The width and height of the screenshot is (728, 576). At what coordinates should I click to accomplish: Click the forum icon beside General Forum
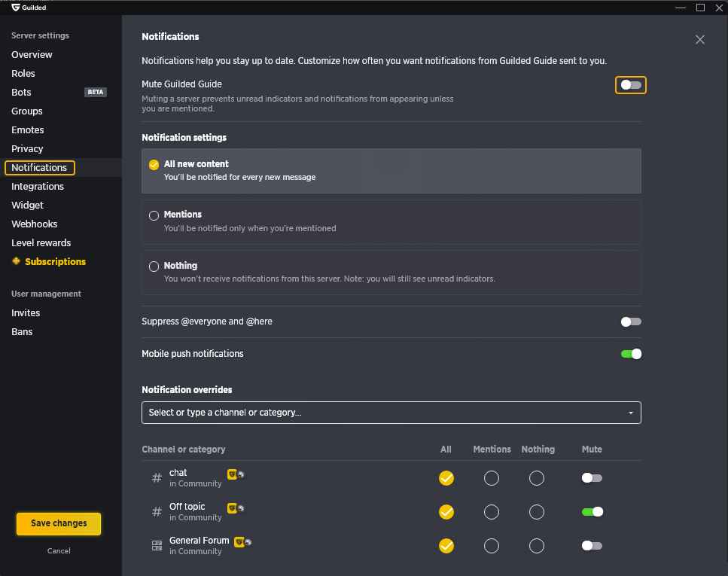[x=157, y=545]
